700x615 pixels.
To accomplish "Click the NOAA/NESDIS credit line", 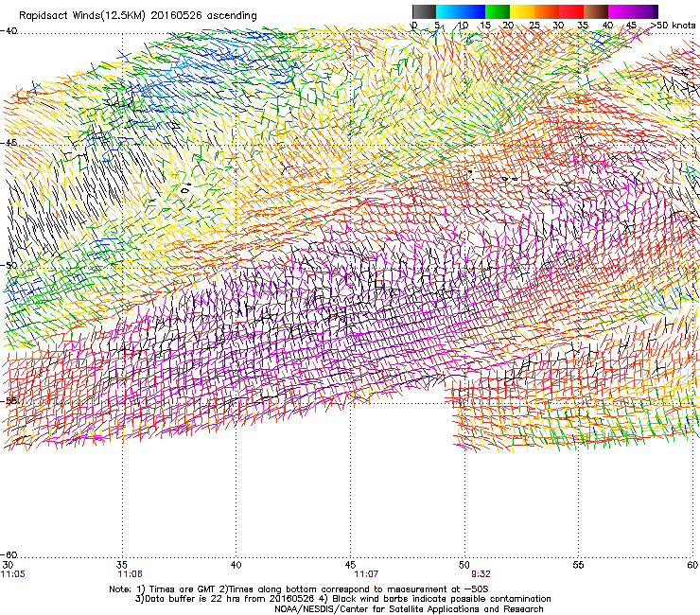I will pyautogui.click(x=409, y=609).
